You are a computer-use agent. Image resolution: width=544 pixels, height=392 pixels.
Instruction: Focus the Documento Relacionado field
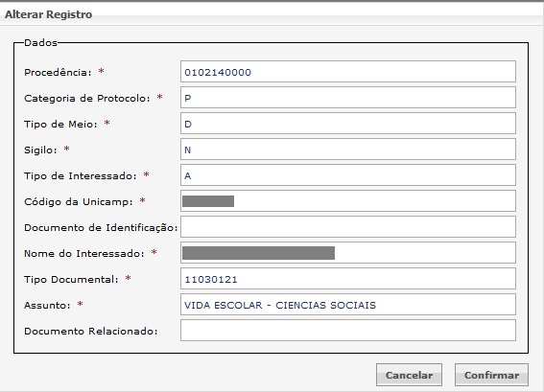pos(348,331)
